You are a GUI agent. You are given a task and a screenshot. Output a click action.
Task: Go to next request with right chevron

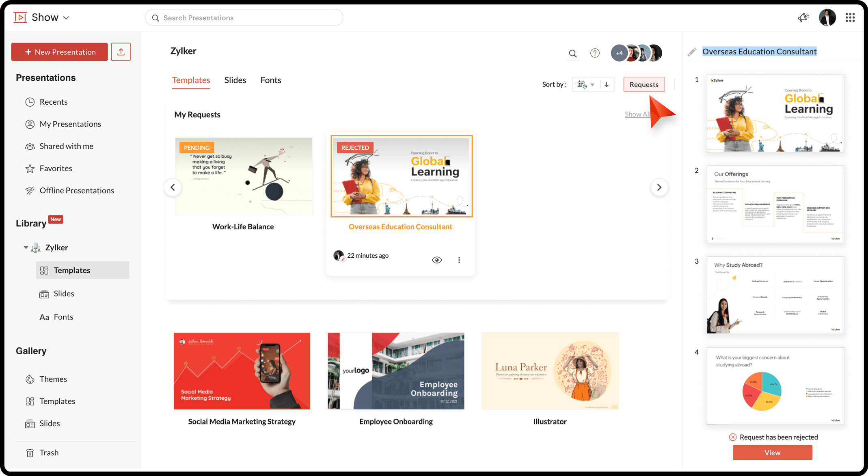pyautogui.click(x=659, y=187)
